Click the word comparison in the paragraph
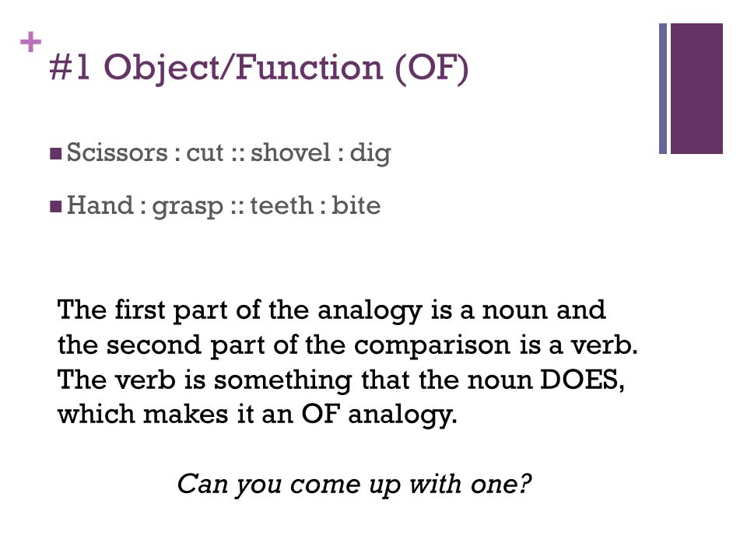Image resolution: width=747 pixels, height=560 pixels. 432,346
